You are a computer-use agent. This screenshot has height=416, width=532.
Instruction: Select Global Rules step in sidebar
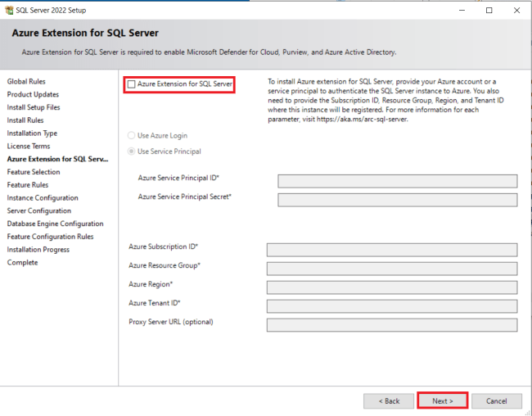[26, 82]
